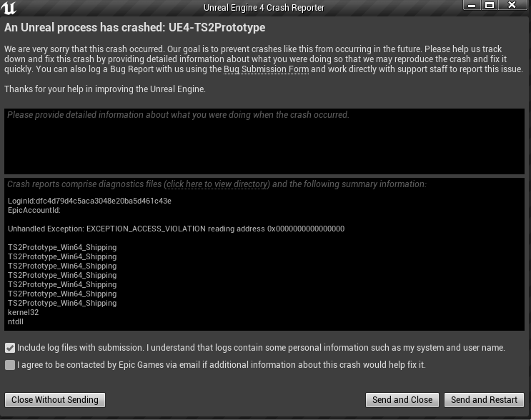Screen dimensions: 531x420
Task: Focus the crash description text box
Action: coord(264,141)
